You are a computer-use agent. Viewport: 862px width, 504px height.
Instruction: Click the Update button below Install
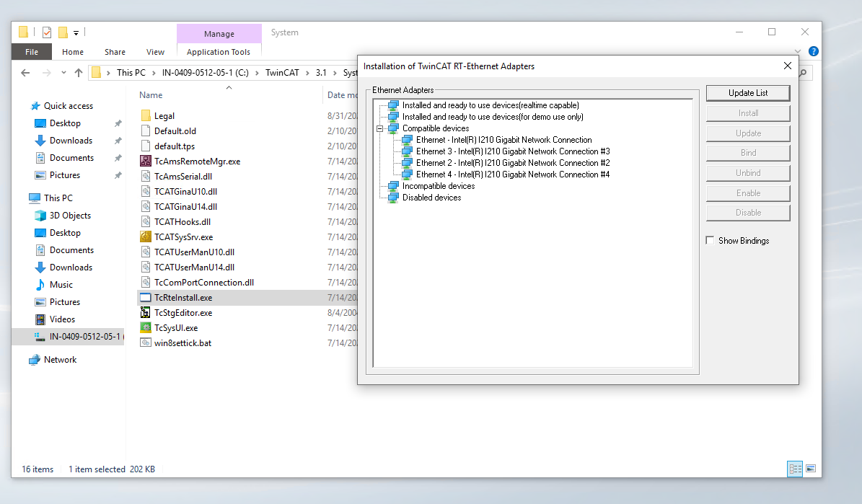click(x=747, y=133)
